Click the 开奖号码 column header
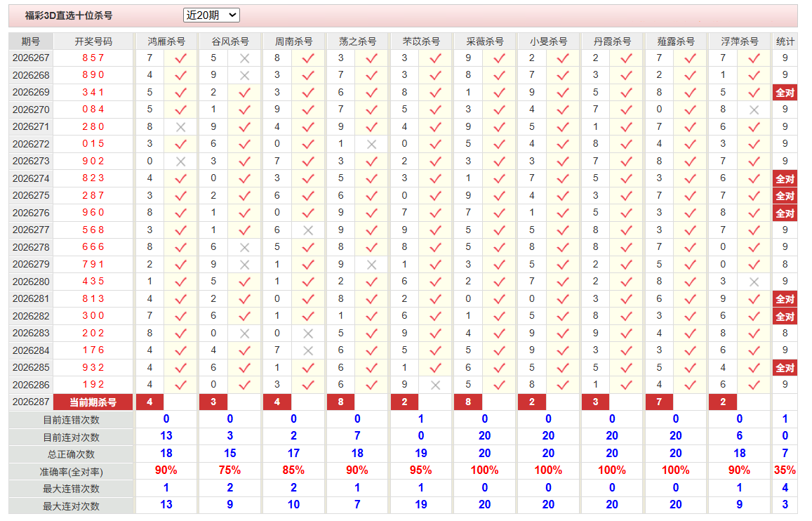Screen dimensions: 812x521 pos(93,41)
